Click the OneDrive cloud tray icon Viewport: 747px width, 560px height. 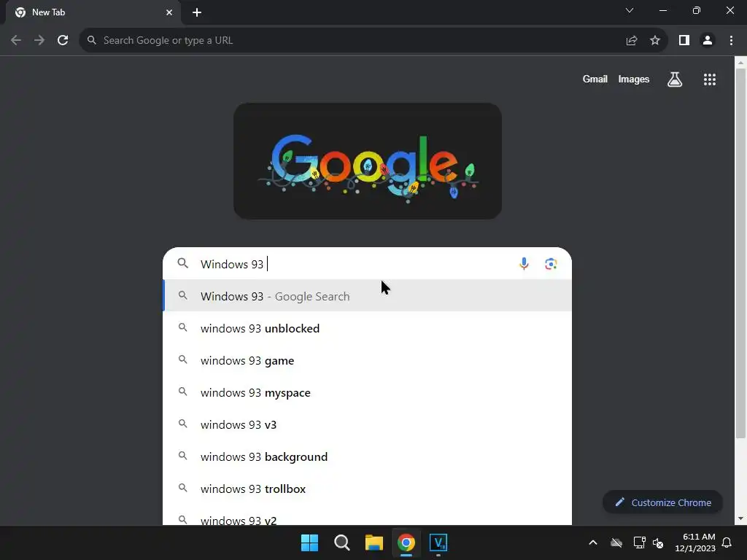[x=616, y=542]
